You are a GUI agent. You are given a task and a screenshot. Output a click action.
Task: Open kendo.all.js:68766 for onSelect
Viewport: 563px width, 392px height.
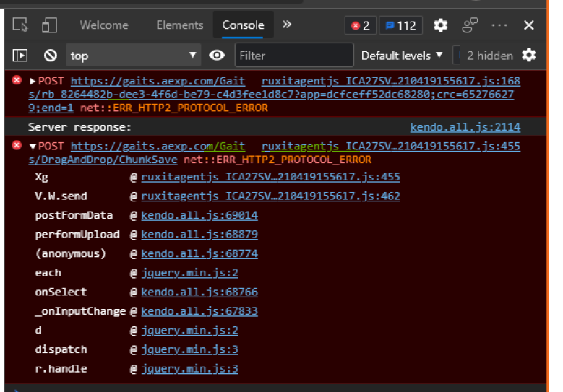click(x=199, y=292)
